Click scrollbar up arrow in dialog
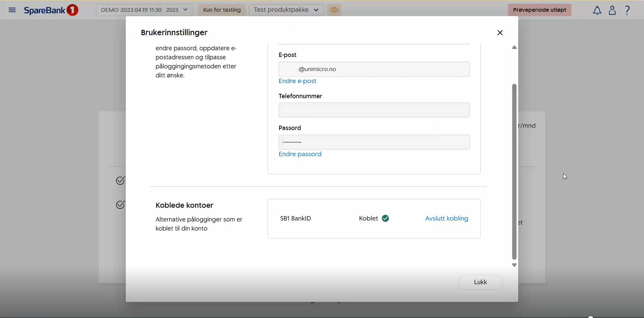 (x=514, y=48)
